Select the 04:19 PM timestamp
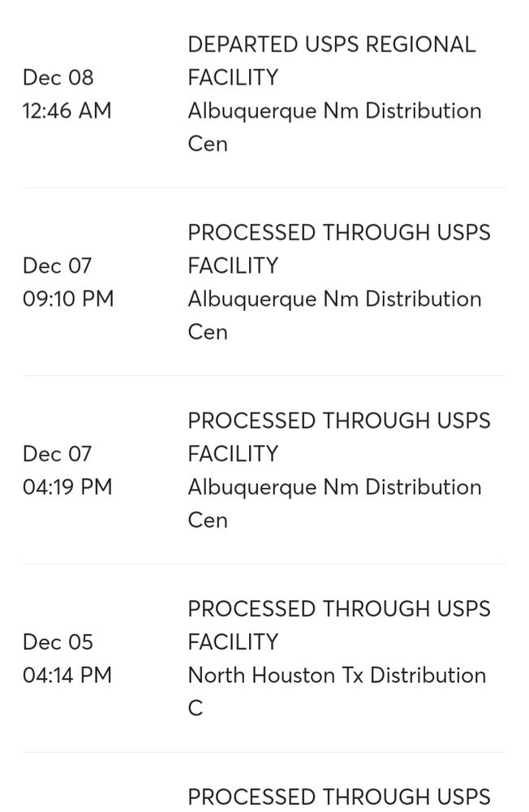 click(67, 487)
